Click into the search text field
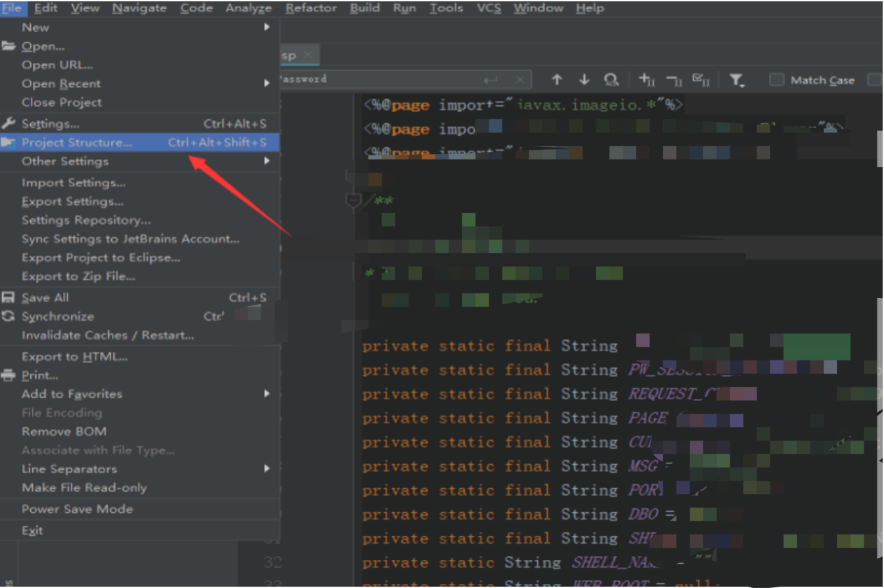 pyautogui.click(x=378, y=80)
